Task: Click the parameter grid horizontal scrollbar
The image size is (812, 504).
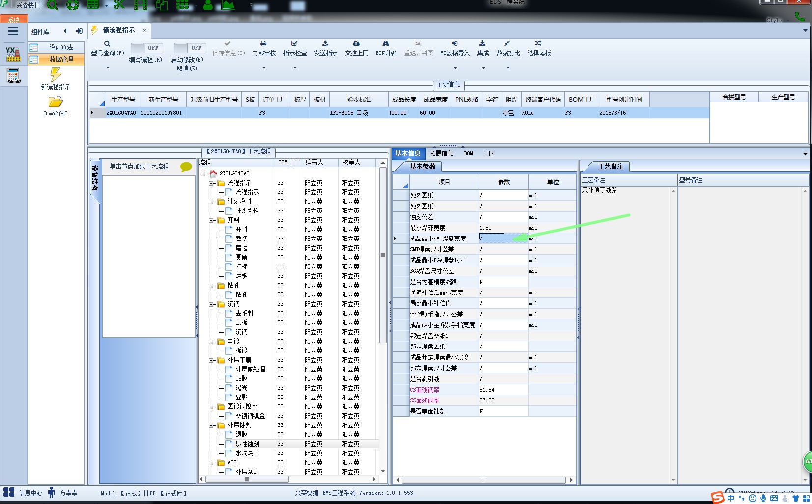Action: 484,480
